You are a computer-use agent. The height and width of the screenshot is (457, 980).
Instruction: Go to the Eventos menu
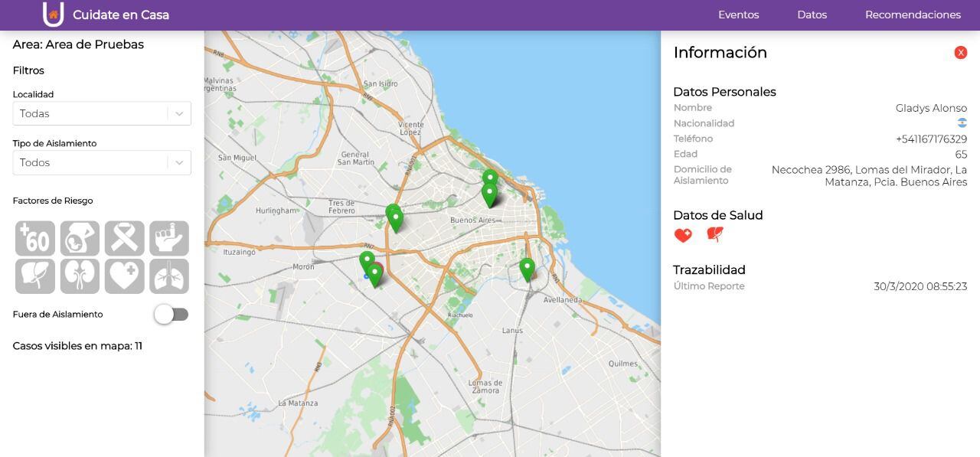(x=738, y=15)
